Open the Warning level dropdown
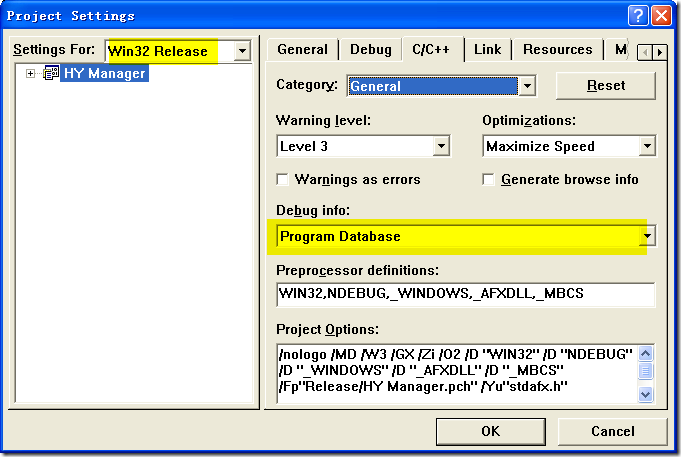The height and width of the screenshot is (457, 681). coord(441,146)
